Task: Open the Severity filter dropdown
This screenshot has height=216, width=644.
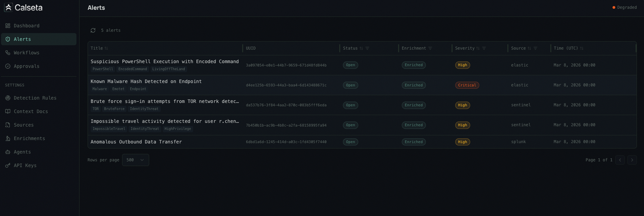Action: coord(484,48)
